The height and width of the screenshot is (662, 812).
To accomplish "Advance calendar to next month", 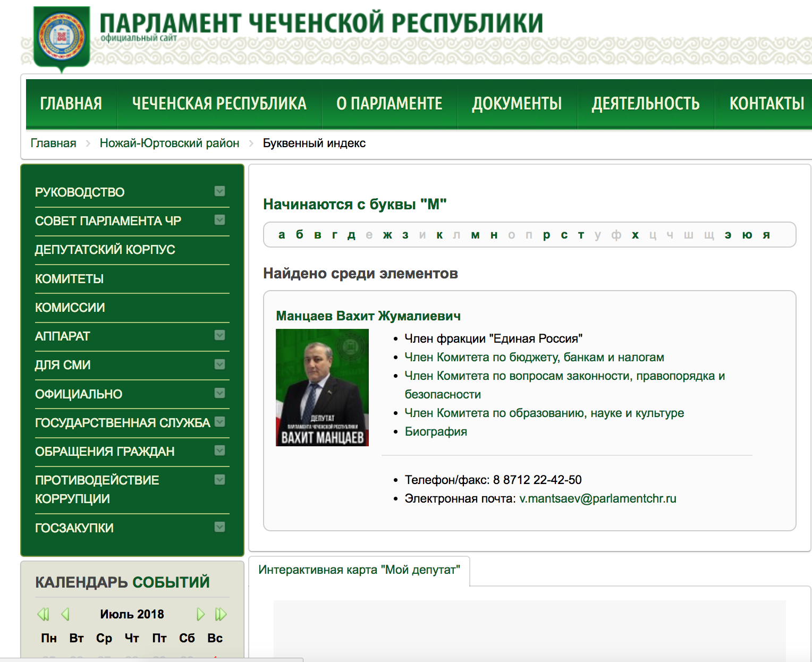I will (x=200, y=614).
